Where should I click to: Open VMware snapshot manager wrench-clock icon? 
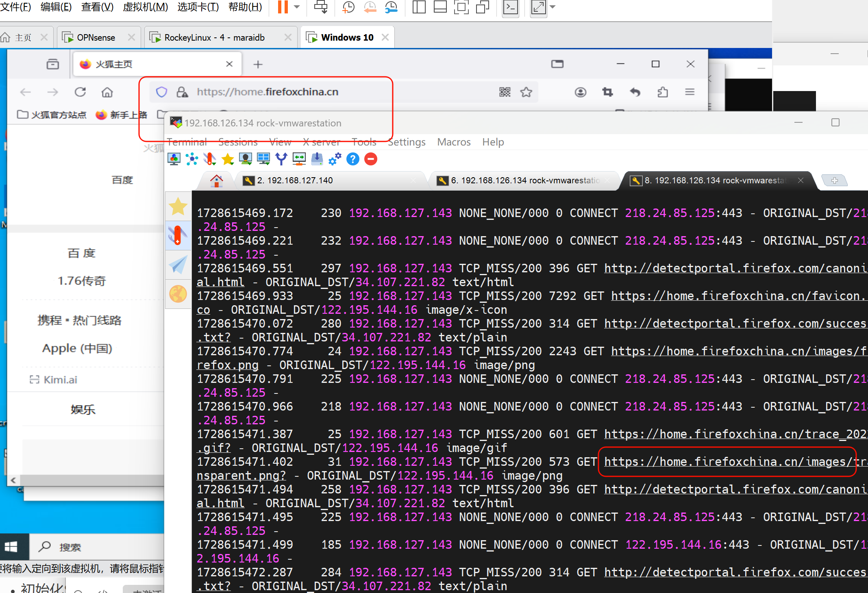(391, 7)
